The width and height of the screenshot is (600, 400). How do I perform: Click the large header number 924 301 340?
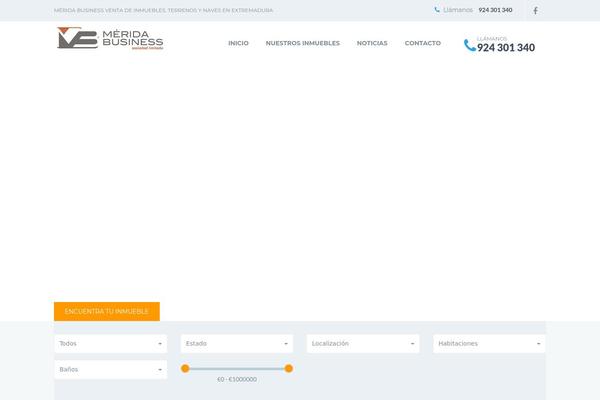pos(506,47)
